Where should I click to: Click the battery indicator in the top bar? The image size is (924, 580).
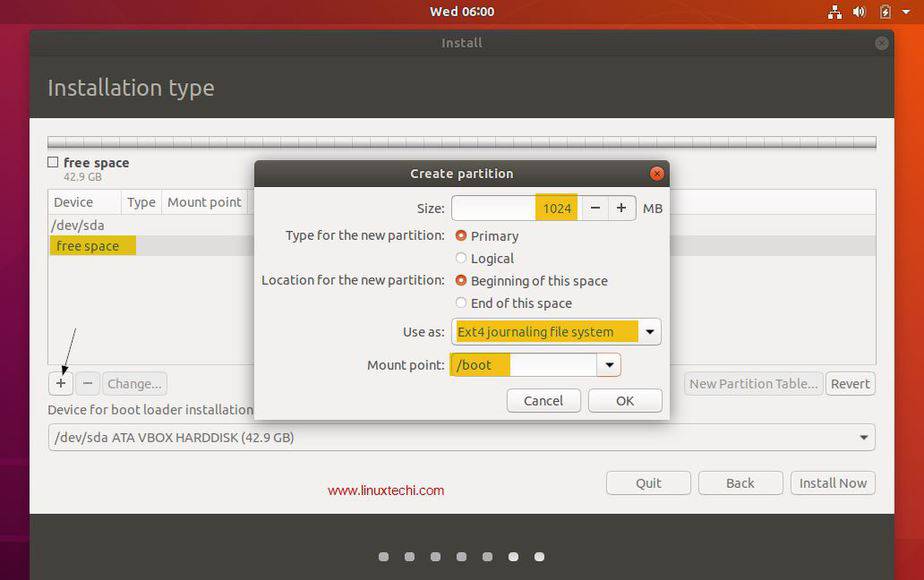tap(884, 11)
